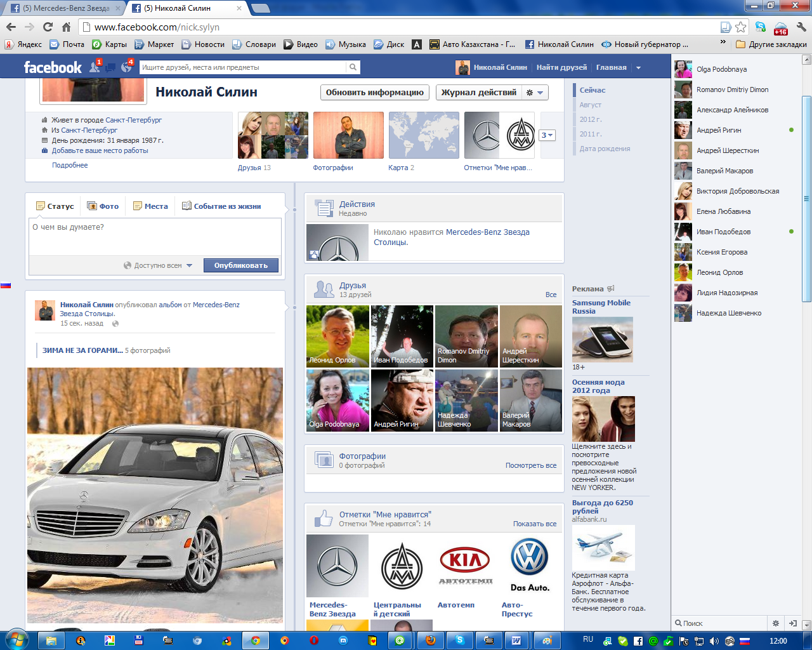This screenshot has height=650, width=812.
Task: Click chat Поиск search field
Action: pos(720,623)
